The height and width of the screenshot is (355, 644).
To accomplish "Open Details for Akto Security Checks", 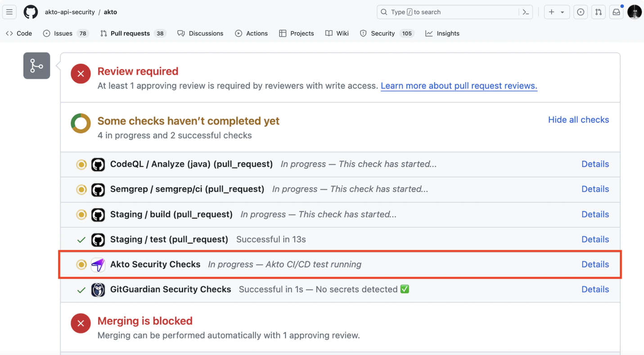I will 595,265.
